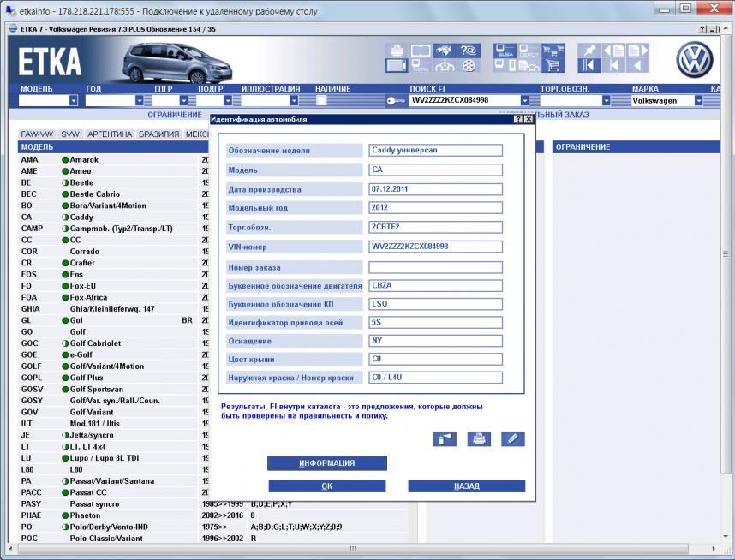
Task: Click the Обозначение модели field value
Action: tap(435, 151)
